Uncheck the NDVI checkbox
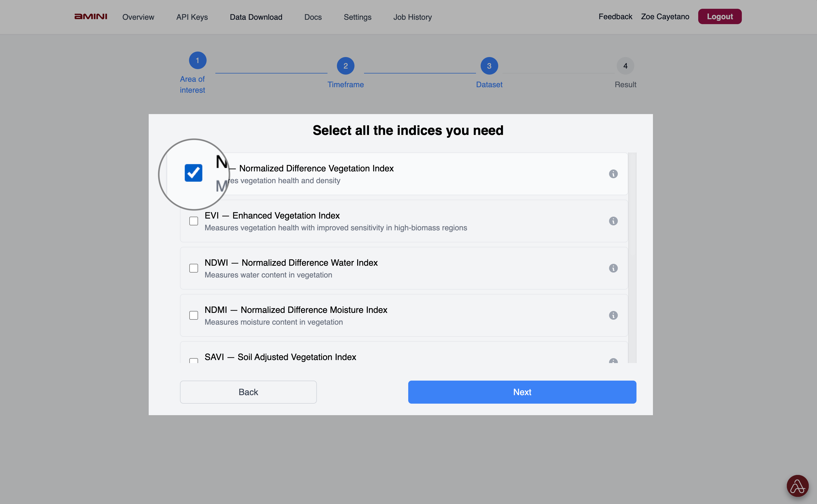The height and width of the screenshot is (504, 817). 193,173
